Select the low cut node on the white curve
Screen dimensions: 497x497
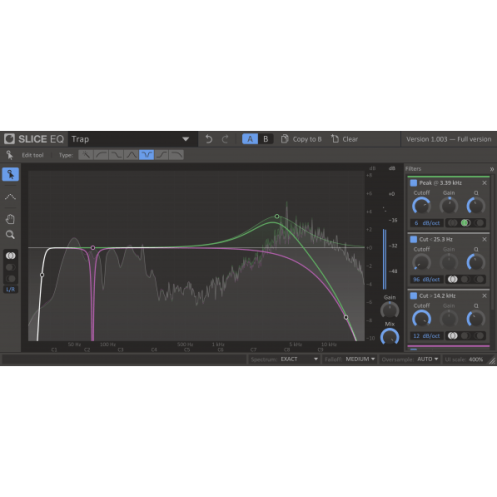tap(42, 275)
